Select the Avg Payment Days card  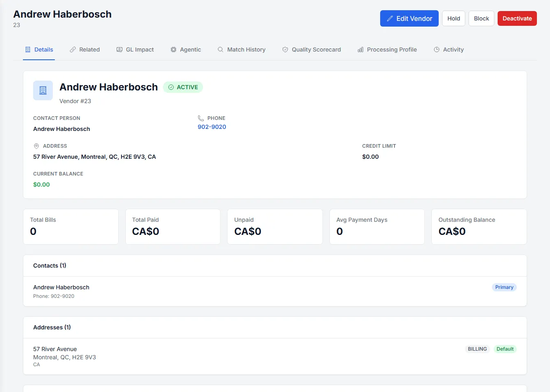pyautogui.click(x=377, y=227)
